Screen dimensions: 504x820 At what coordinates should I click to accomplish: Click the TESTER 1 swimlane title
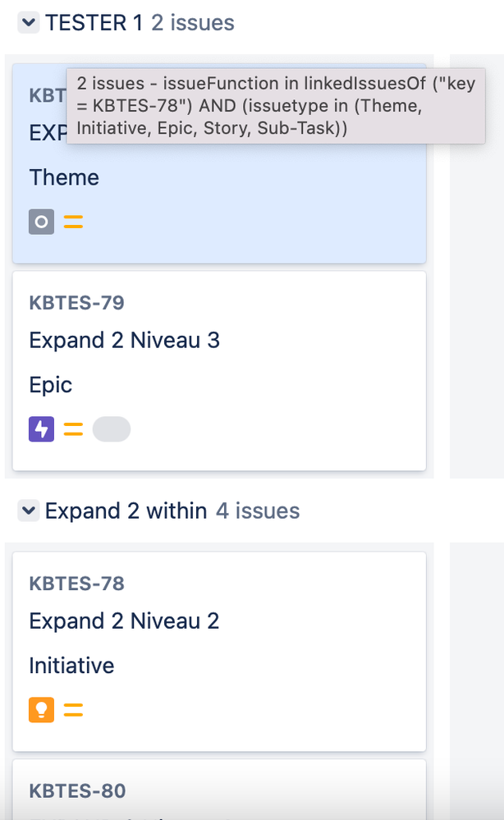pyautogui.click(x=94, y=23)
